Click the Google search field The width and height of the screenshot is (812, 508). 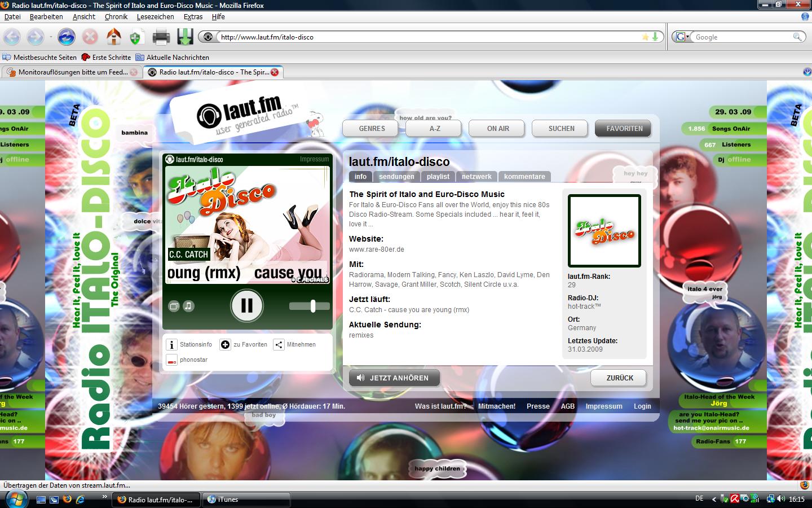[x=742, y=37]
